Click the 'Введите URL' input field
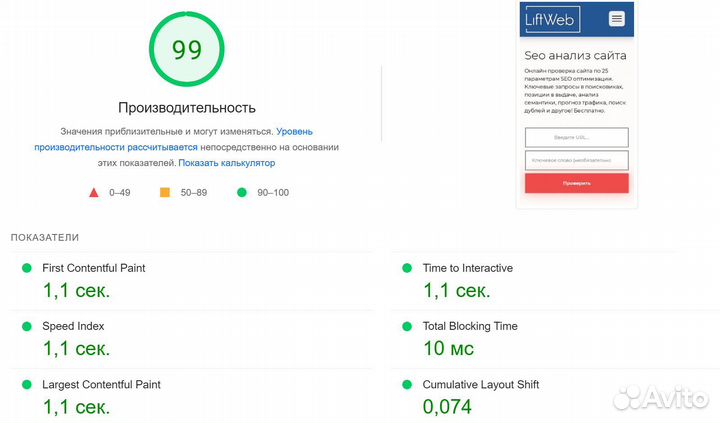This screenshot has height=423, width=720. 576,137
